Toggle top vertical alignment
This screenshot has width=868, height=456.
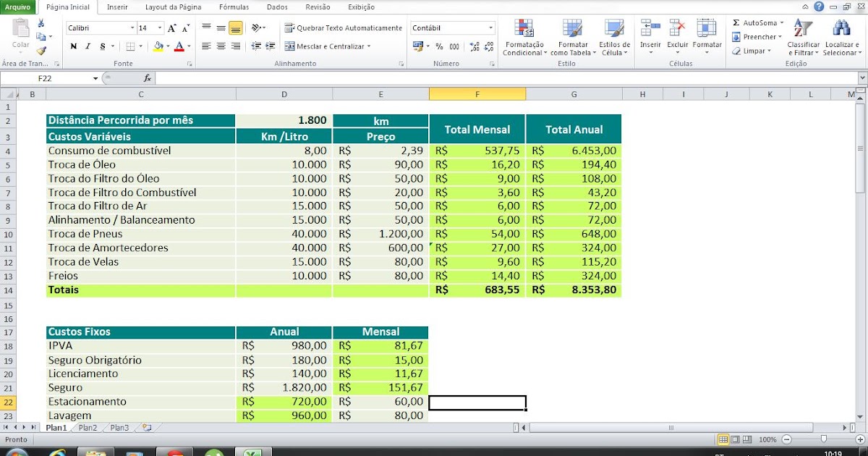tap(206, 28)
